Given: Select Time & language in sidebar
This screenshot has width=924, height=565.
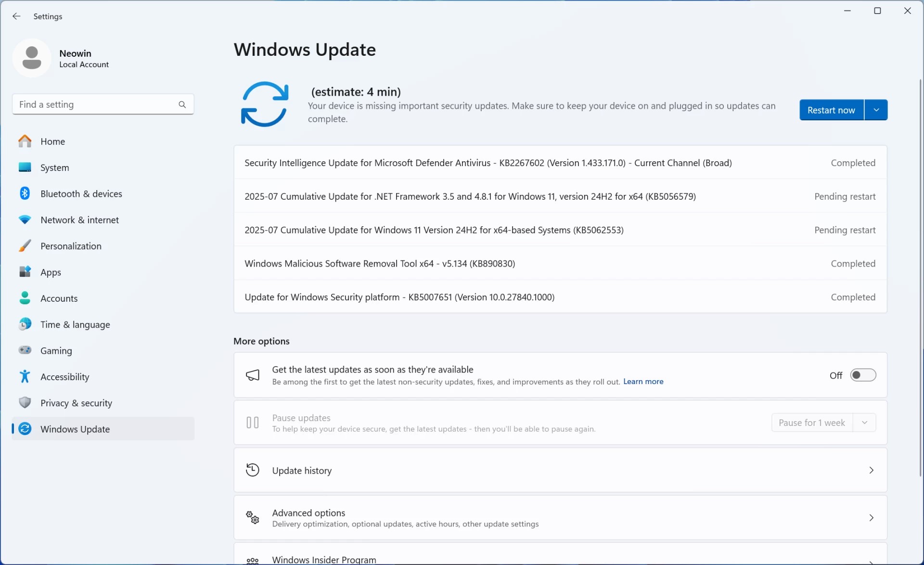Looking at the screenshot, I should pyautogui.click(x=75, y=325).
